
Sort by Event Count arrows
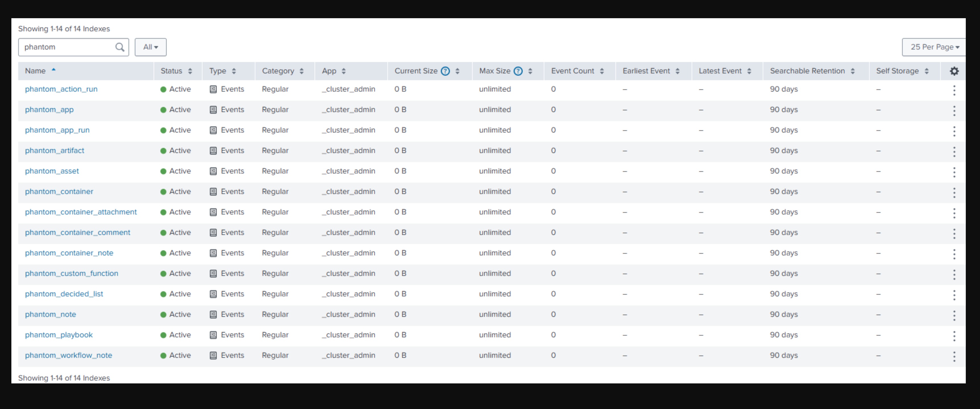click(602, 71)
